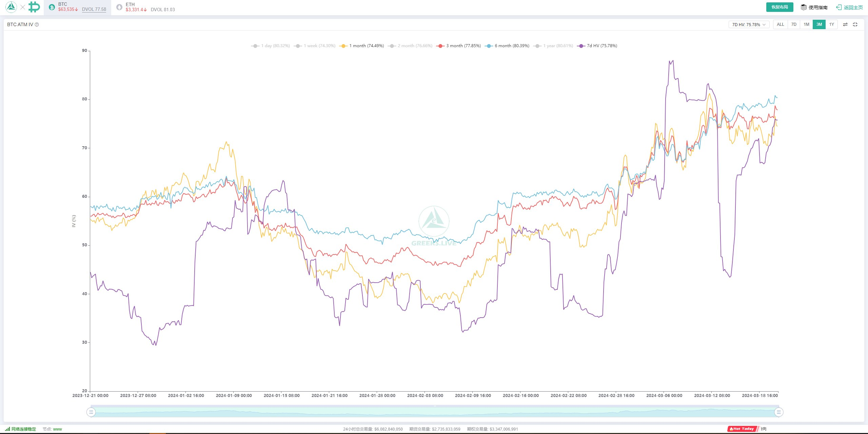
Task: Click the exit fullscreen shrink icon
Action: [x=855, y=24]
